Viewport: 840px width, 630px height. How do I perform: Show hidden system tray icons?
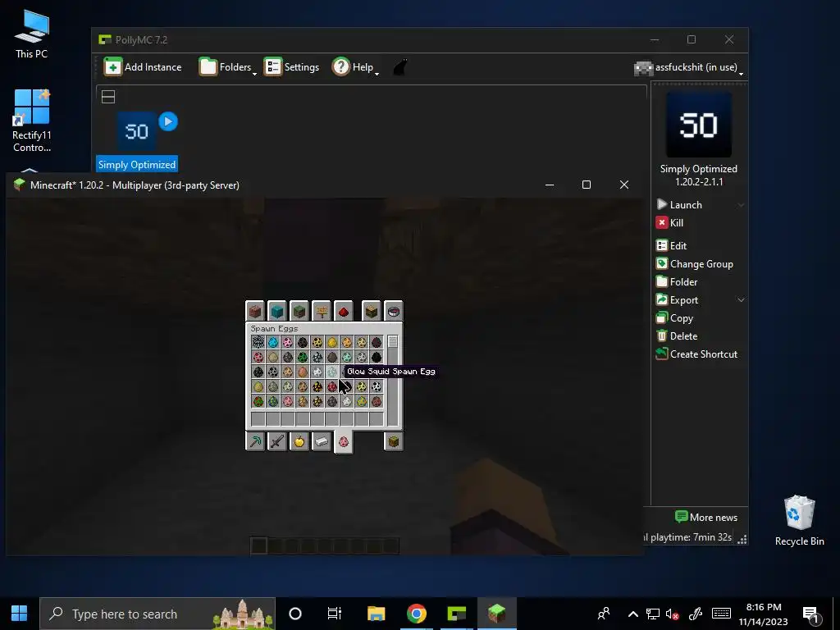632,614
